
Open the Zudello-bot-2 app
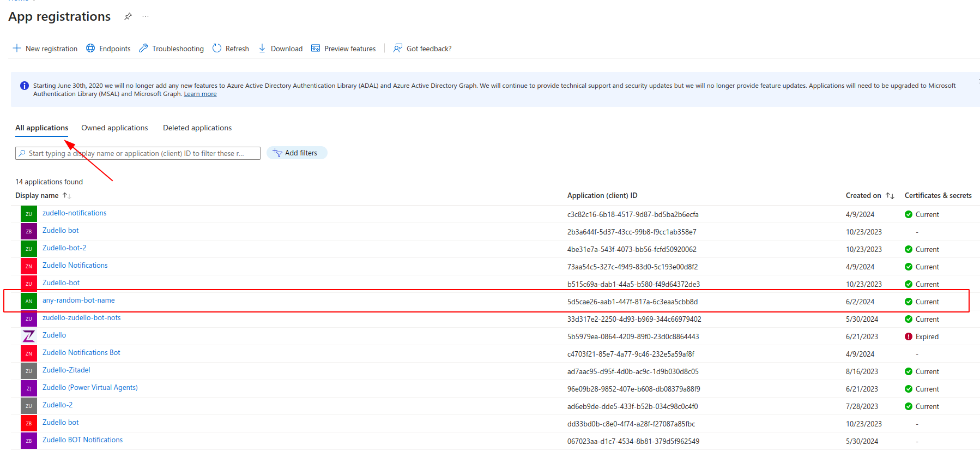pos(64,248)
